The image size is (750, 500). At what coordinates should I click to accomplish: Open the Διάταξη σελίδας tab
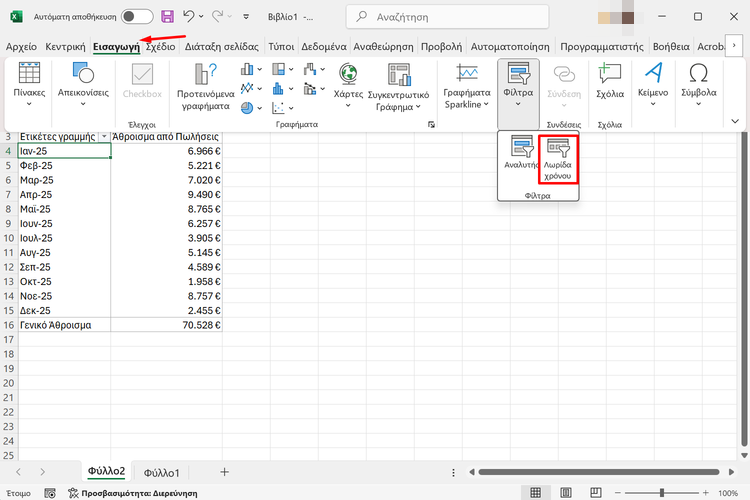click(221, 47)
